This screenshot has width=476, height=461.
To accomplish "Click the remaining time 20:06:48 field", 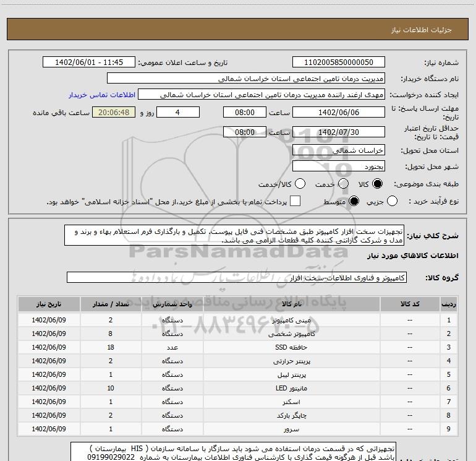I will [x=114, y=112].
